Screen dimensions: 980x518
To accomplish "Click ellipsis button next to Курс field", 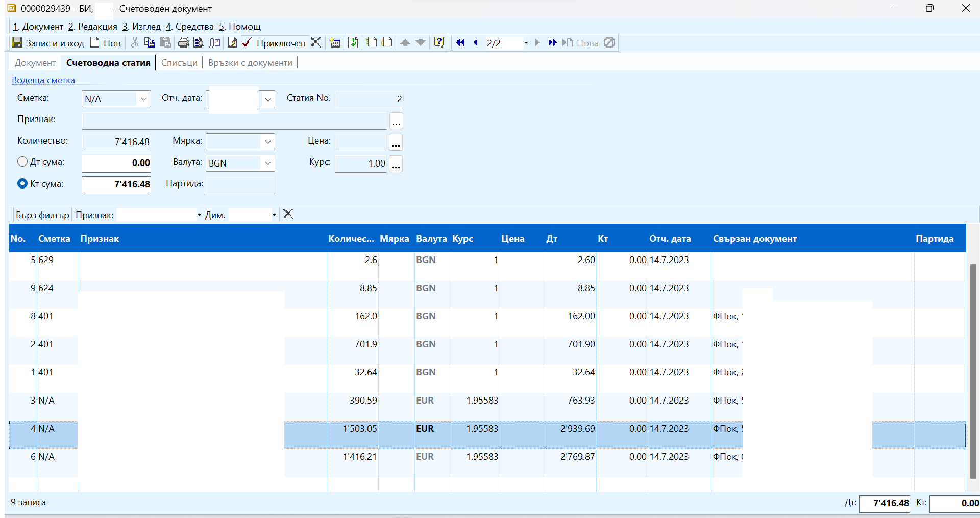I will click(x=396, y=164).
